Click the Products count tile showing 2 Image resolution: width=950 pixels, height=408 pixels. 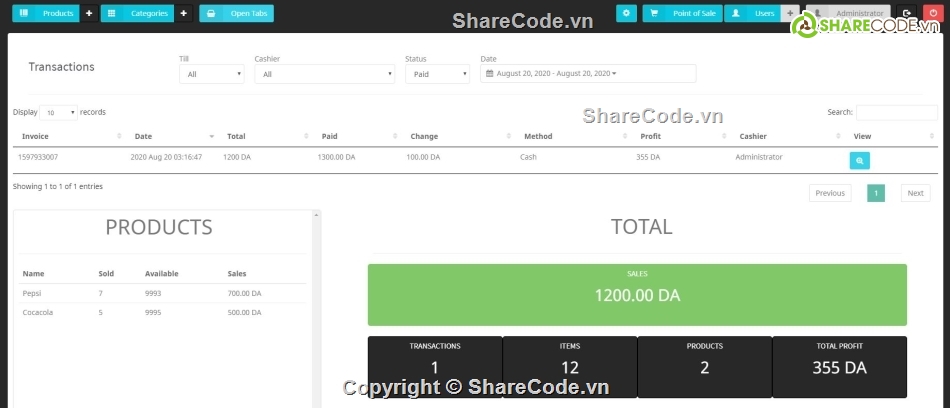705,367
